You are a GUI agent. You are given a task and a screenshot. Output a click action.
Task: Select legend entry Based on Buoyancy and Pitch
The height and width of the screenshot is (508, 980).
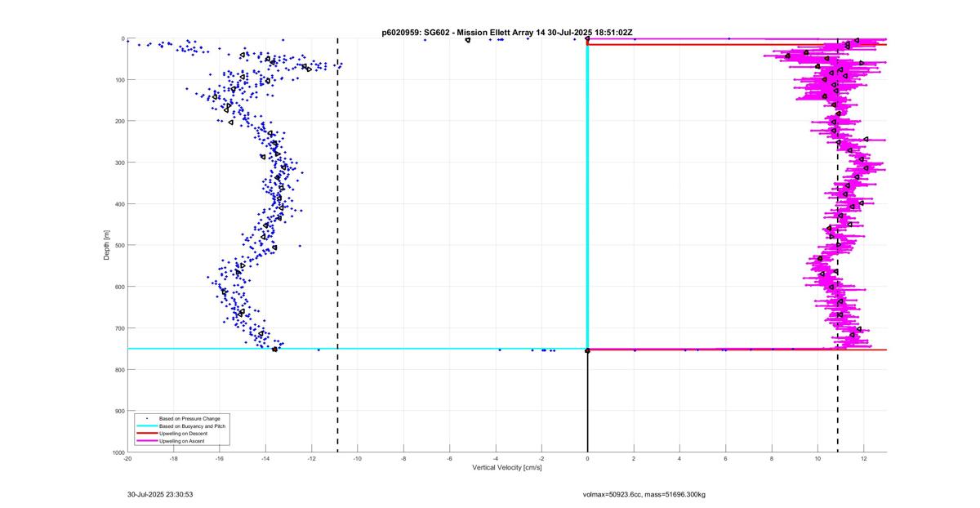point(193,426)
